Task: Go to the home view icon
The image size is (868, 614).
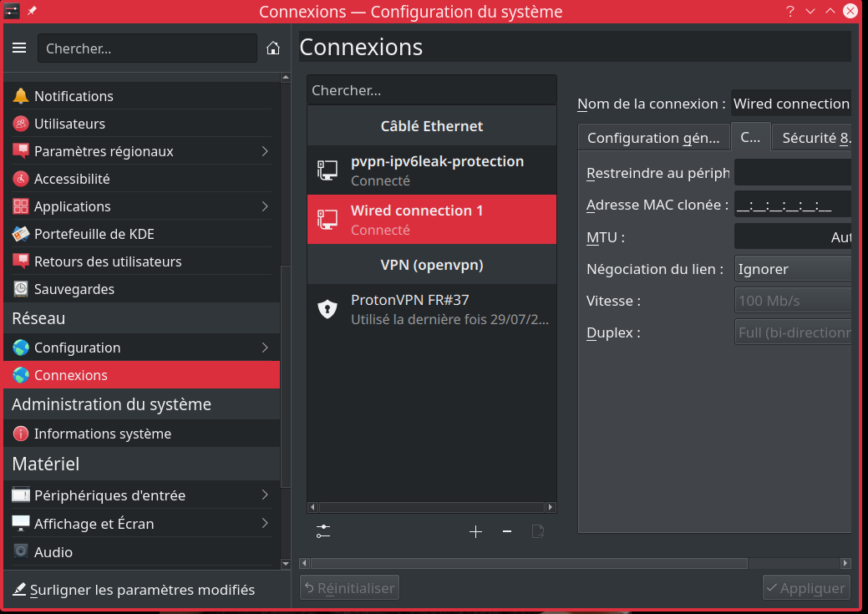Action: click(x=272, y=48)
